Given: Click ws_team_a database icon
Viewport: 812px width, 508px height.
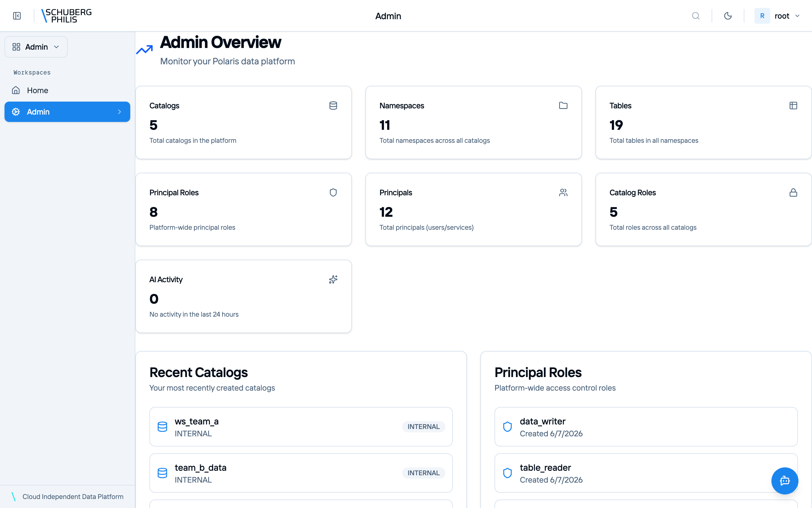Looking at the screenshot, I should (162, 427).
